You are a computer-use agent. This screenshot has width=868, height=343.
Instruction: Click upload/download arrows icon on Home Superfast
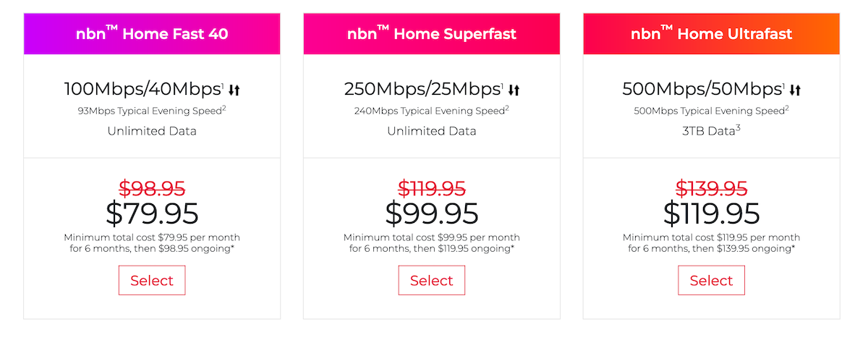[x=514, y=90]
